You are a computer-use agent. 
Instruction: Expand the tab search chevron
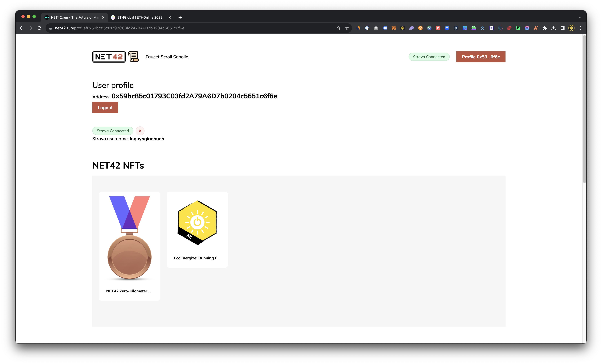[580, 18]
